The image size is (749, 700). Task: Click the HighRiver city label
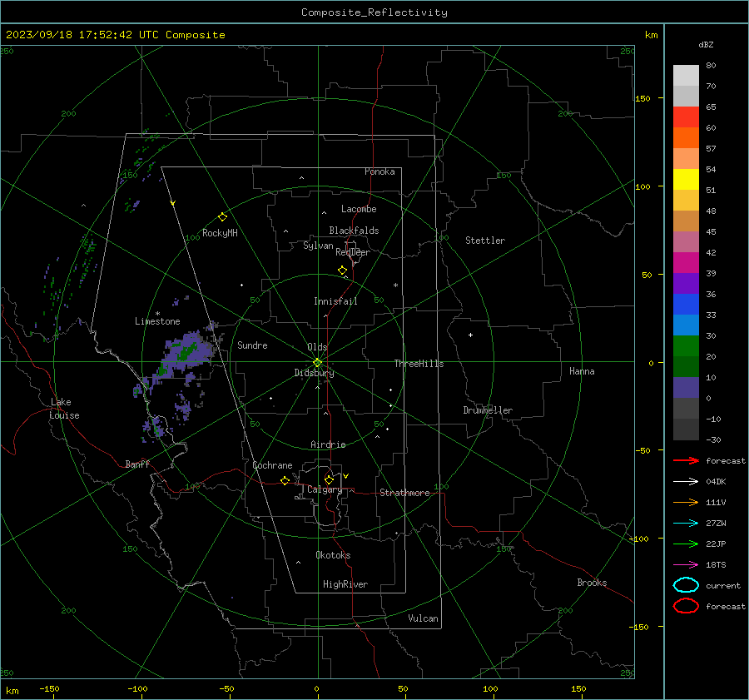(x=345, y=584)
